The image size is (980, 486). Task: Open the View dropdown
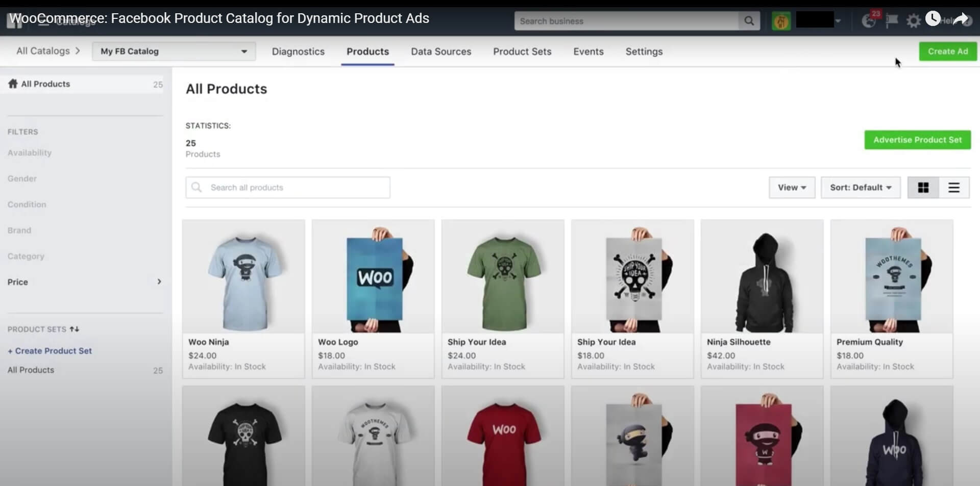click(x=792, y=188)
